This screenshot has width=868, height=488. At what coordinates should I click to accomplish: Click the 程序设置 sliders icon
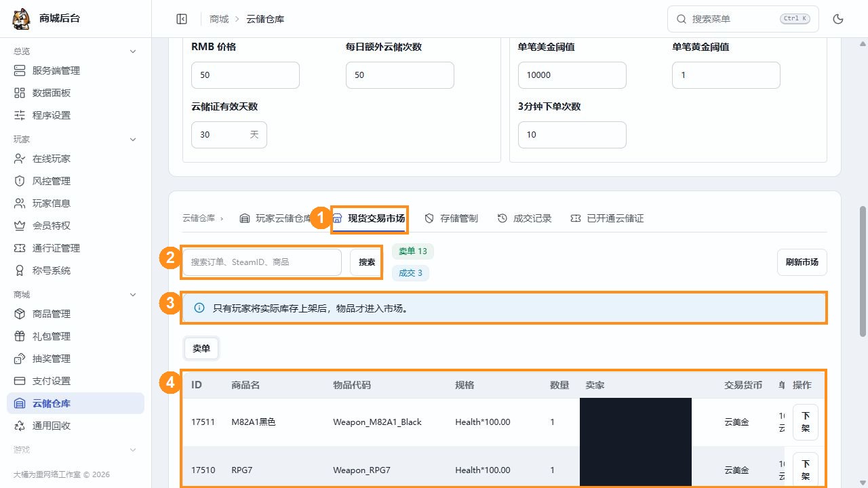click(20, 115)
